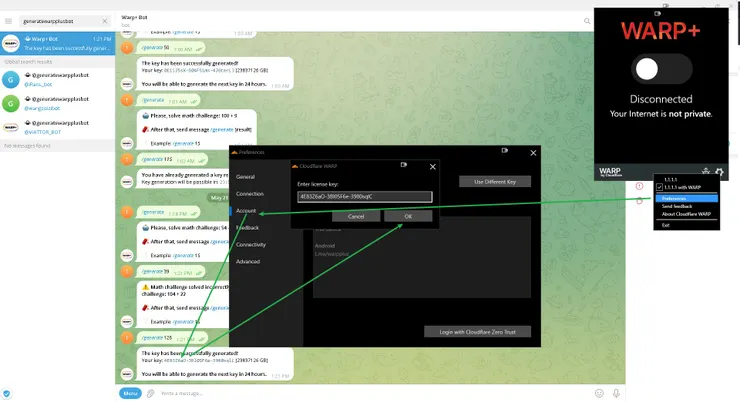Image resolution: width=740 pixels, height=402 pixels.
Task: Click the sent '/generate 50' message
Action: tap(171, 48)
